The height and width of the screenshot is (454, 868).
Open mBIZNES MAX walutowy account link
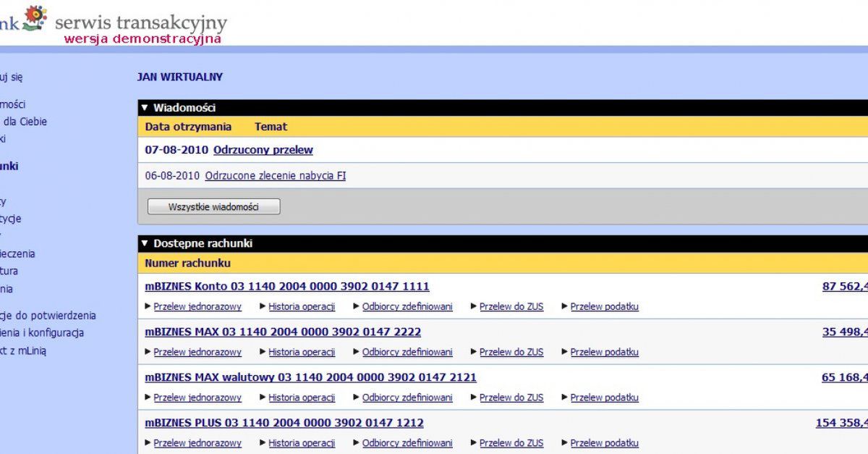coord(311,377)
